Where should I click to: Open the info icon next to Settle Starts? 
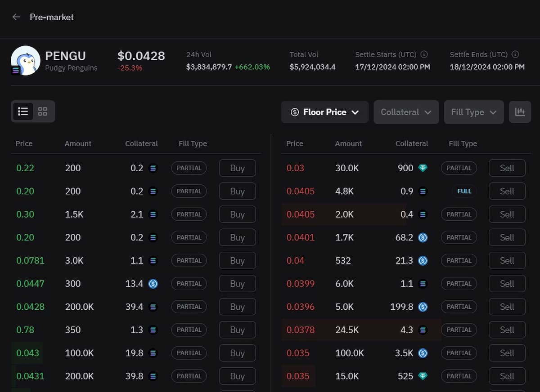click(423, 54)
